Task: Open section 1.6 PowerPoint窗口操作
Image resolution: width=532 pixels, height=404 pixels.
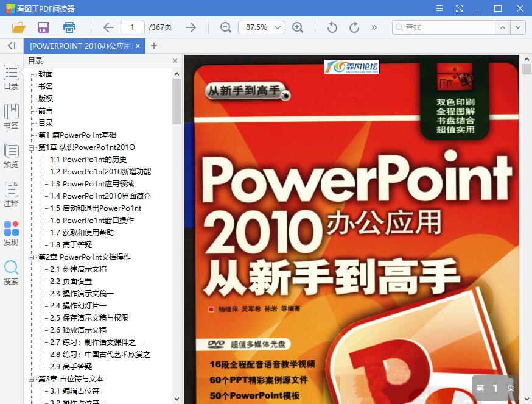Action: [x=92, y=221]
